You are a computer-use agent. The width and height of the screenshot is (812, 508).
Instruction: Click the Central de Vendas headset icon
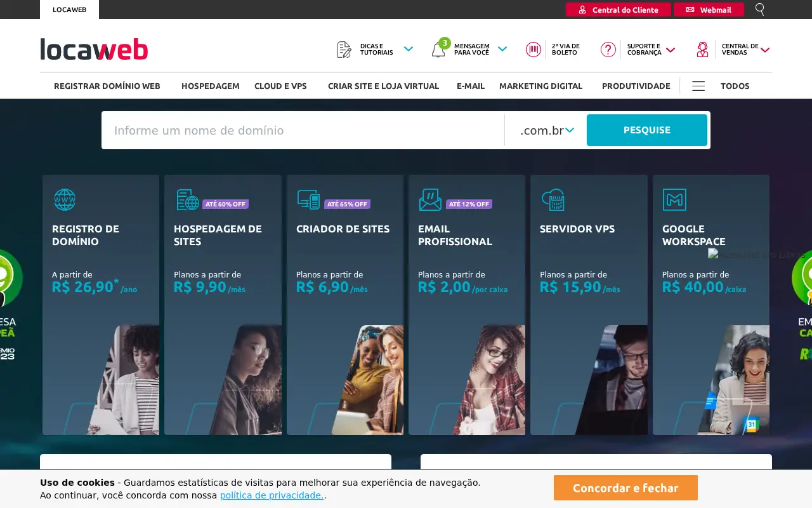point(702,50)
